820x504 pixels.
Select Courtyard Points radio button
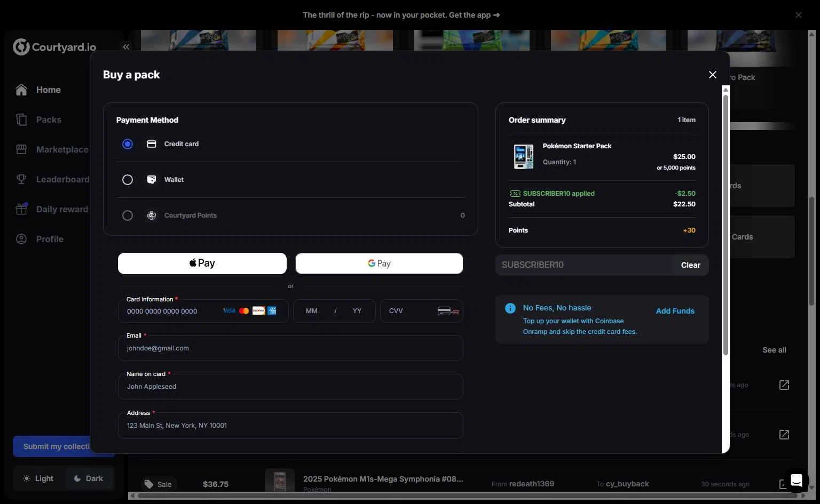(x=128, y=215)
